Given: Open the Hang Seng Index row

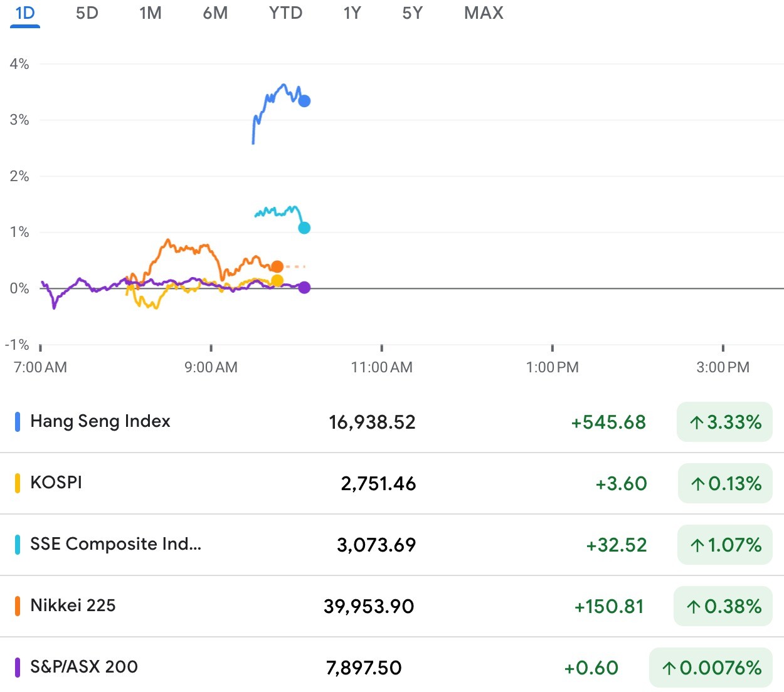Looking at the screenshot, I should coord(392,422).
